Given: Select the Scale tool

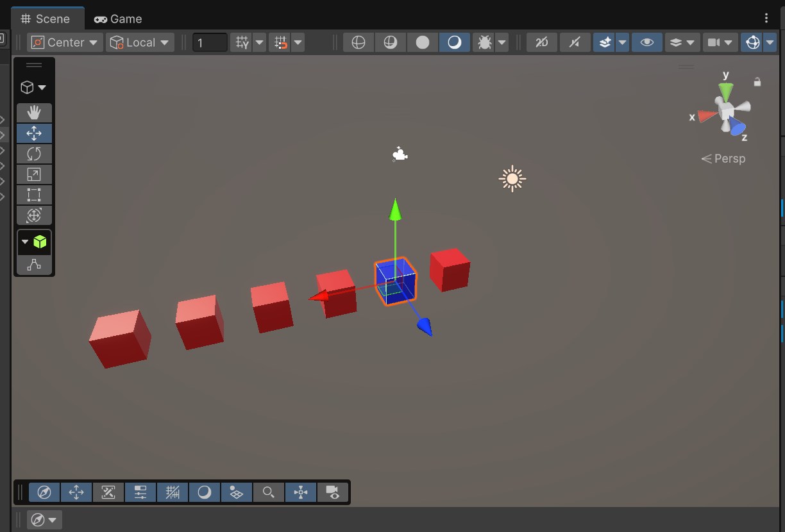Looking at the screenshot, I should [x=34, y=174].
